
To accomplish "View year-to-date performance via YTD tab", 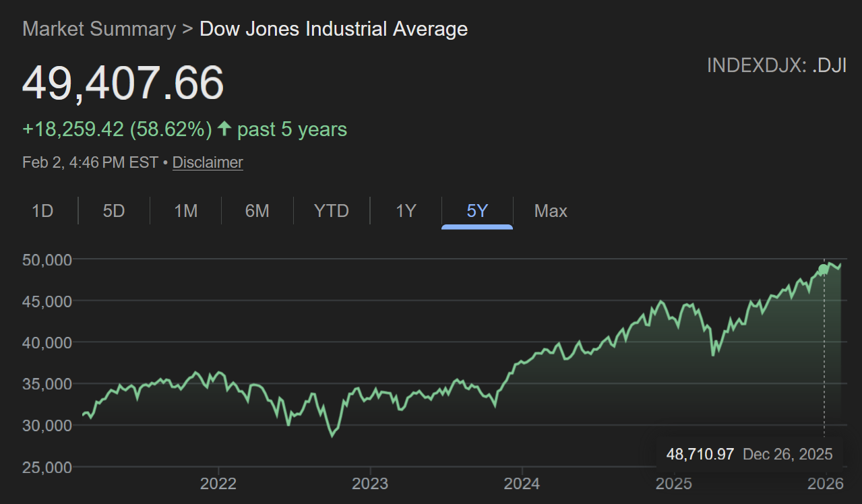I will 331,211.
